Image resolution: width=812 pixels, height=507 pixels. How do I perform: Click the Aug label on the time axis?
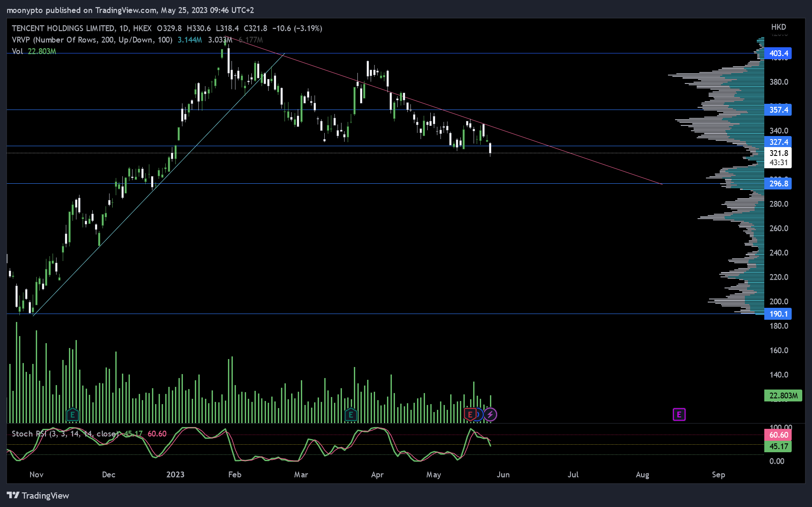642,475
